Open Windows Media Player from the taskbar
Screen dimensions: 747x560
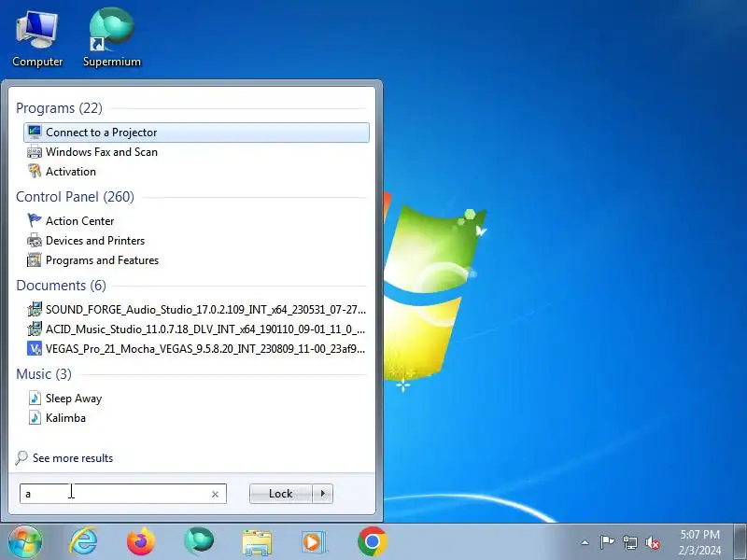tap(314, 542)
